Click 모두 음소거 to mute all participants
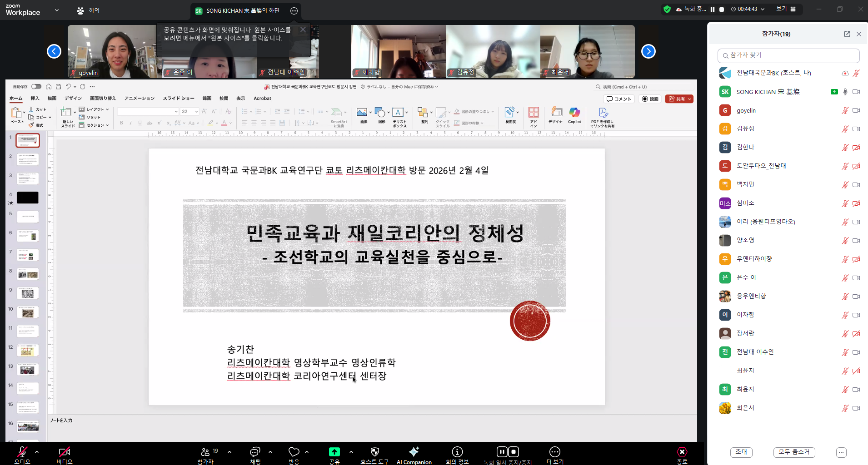The image size is (868, 465). (793, 452)
